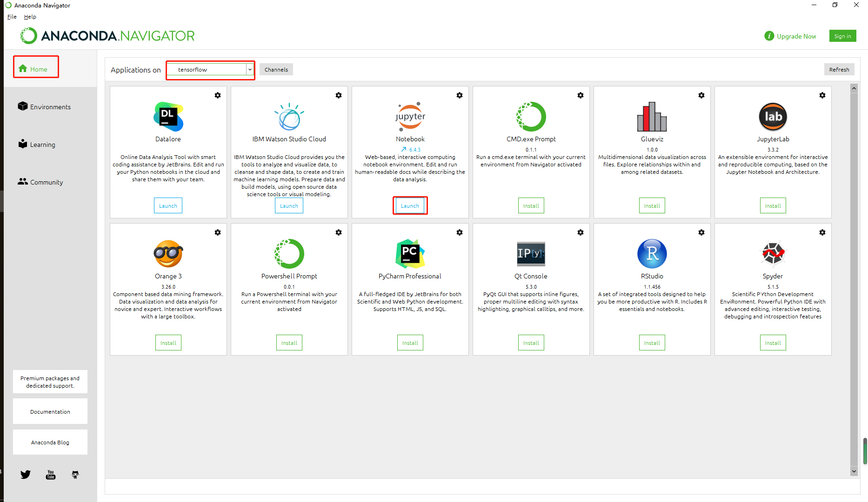Image resolution: width=868 pixels, height=502 pixels.
Task: Open the Spyder settings gear
Action: (x=822, y=232)
